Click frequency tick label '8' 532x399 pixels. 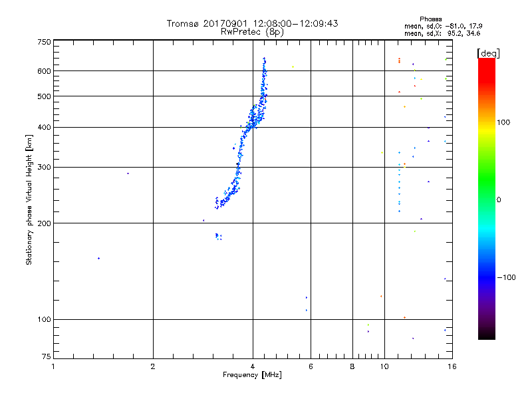click(x=352, y=366)
